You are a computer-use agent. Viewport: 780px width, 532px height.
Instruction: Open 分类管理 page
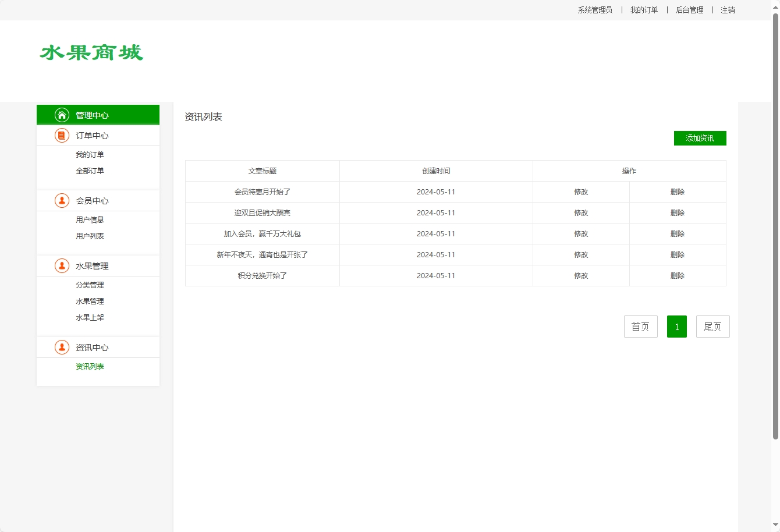coord(90,285)
